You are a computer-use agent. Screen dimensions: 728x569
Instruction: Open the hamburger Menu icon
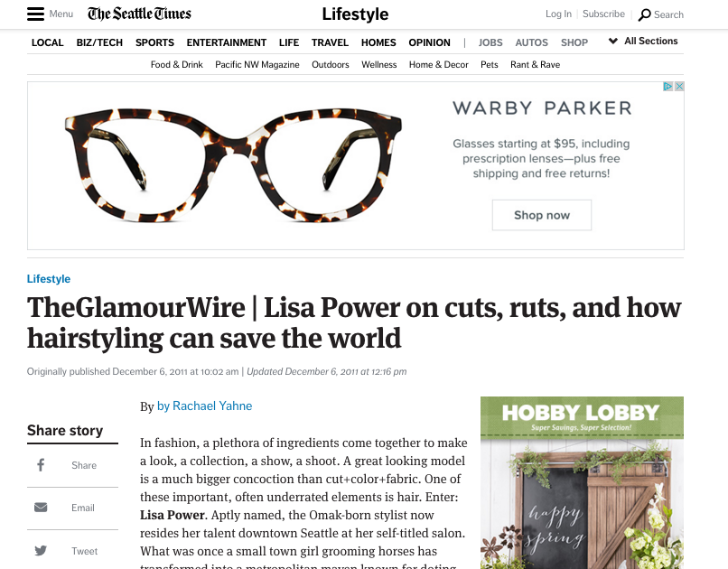[35, 14]
